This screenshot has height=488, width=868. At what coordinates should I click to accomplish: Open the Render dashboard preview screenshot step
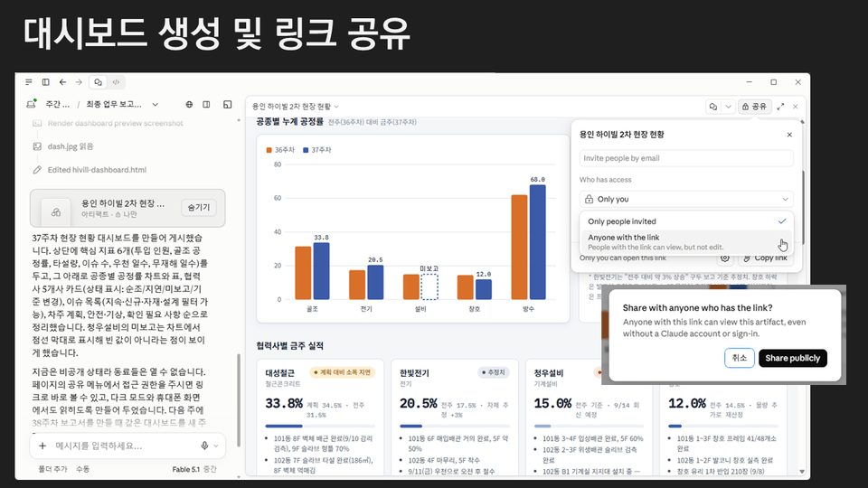[x=115, y=123]
